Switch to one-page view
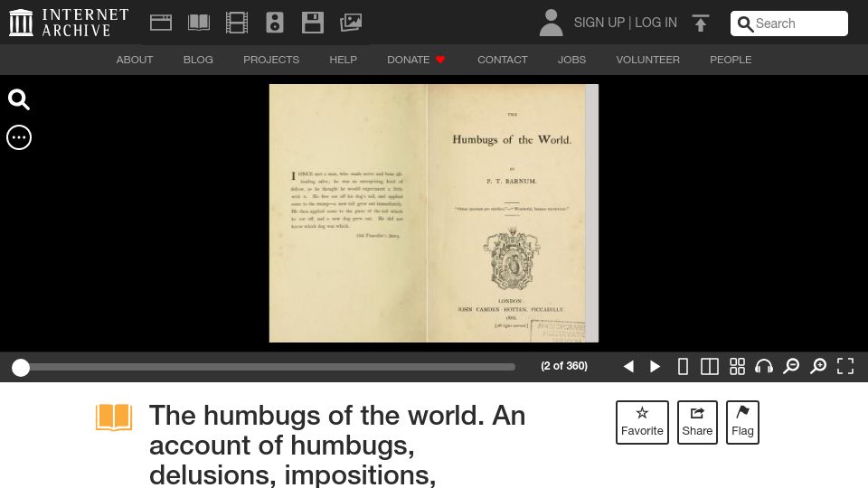868x488 pixels. 684,366
